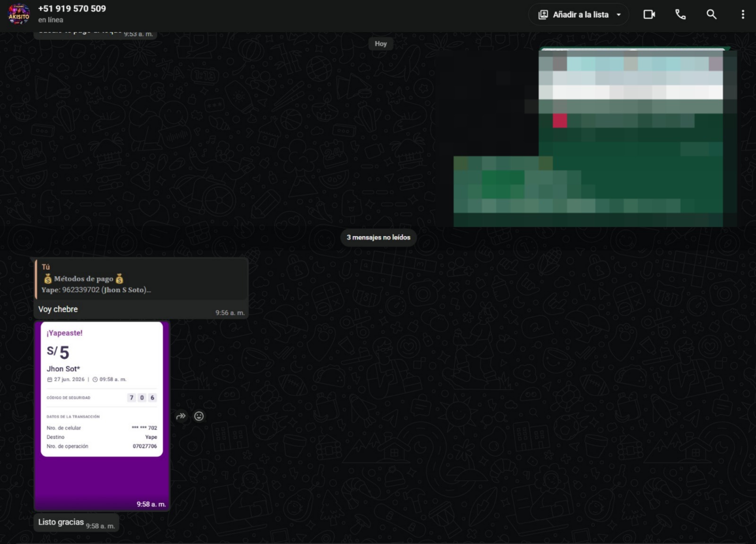756x544 pixels.
Task: Search within this chat
Action: 712,15
